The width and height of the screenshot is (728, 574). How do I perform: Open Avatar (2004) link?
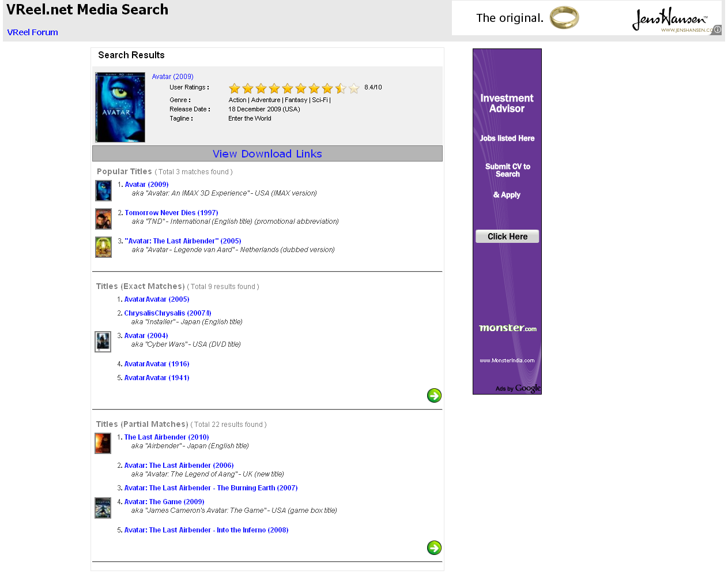[146, 336]
